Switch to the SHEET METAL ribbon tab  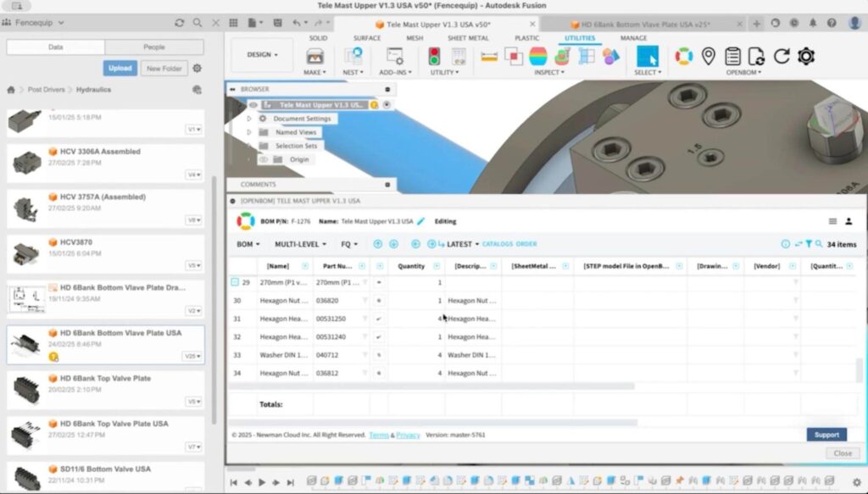click(x=468, y=38)
